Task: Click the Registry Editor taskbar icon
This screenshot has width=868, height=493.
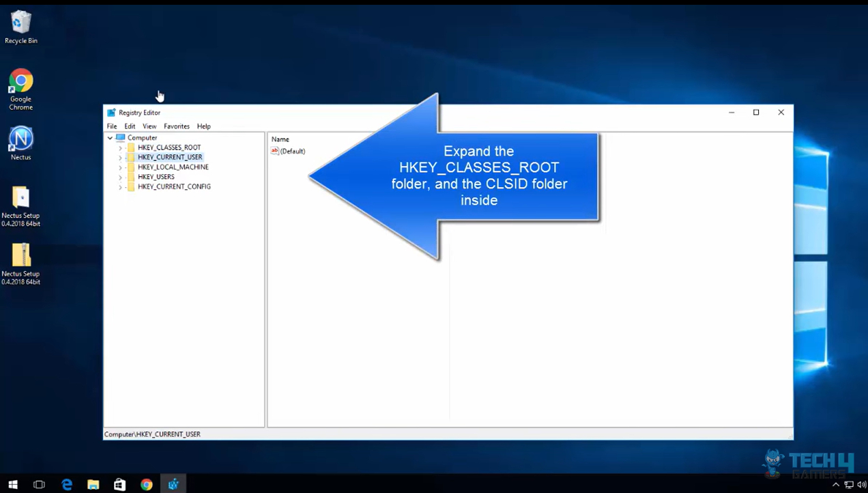Action: [173, 484]
